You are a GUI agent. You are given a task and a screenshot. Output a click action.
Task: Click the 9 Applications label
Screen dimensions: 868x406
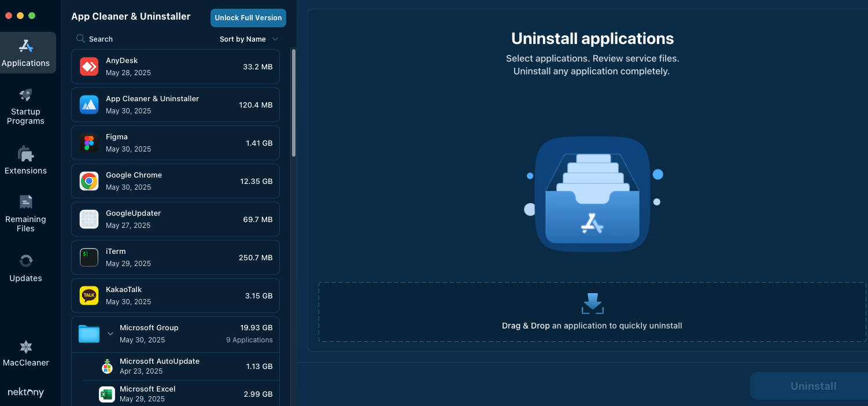coord(249,340)
